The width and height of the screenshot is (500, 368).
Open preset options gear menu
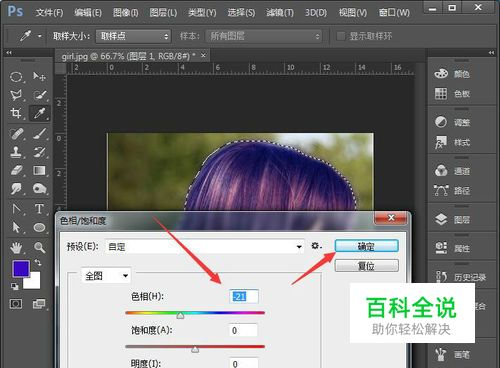316,246
